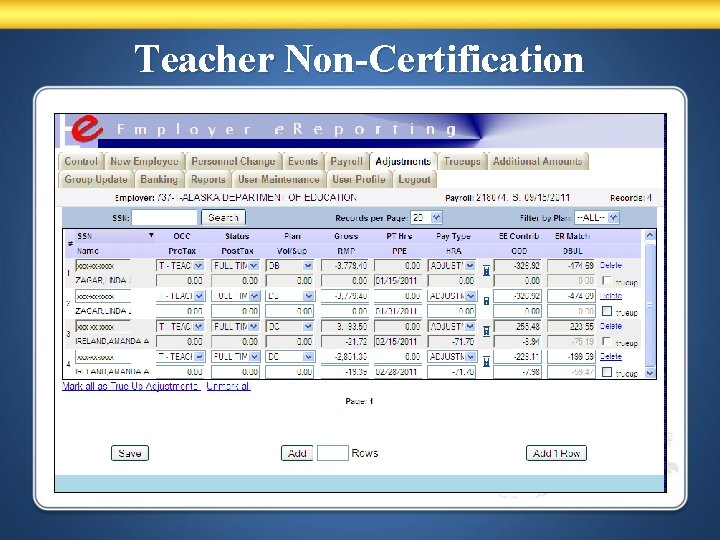Click the table scrollbar down arrow

(x=650, y=373)
